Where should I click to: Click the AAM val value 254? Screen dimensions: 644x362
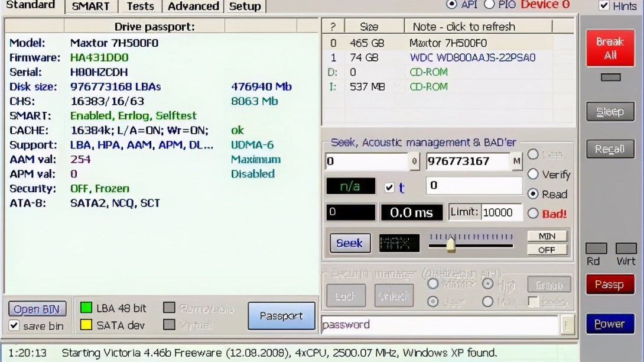(x=80, y=159)
